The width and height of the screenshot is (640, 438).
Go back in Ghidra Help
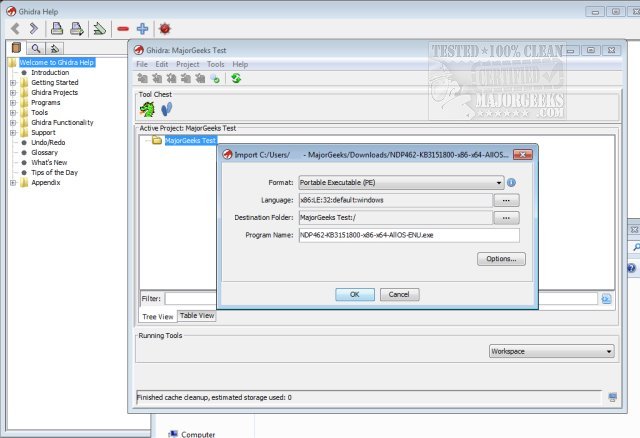(x=16, y=29)
